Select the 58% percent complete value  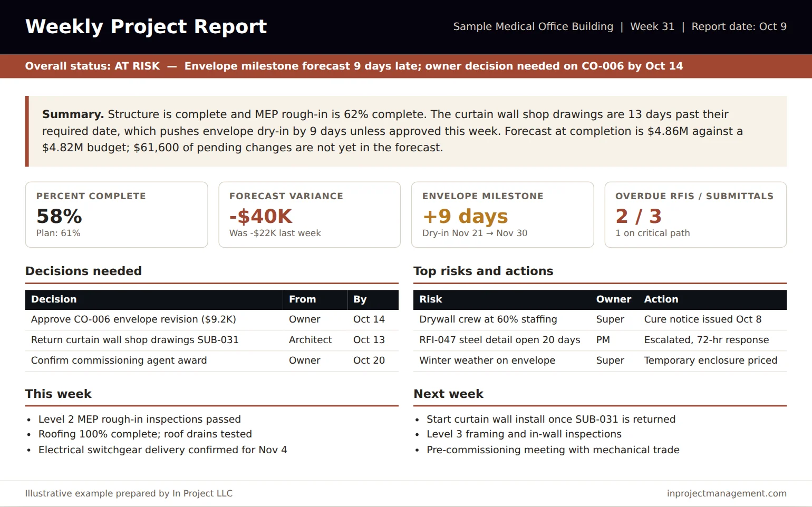pyautogui.click(x=59, y=216)
